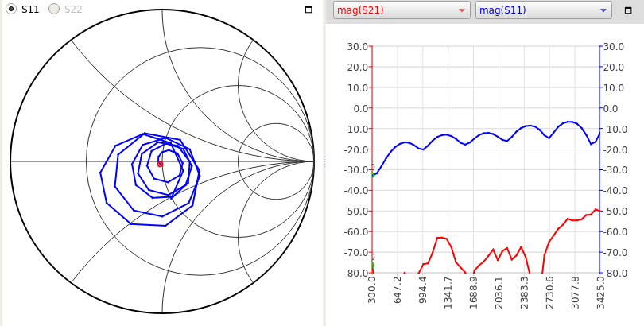644x326 pixels.
Task: Click the right axis -80.0 label
Action: click(614, 273)
